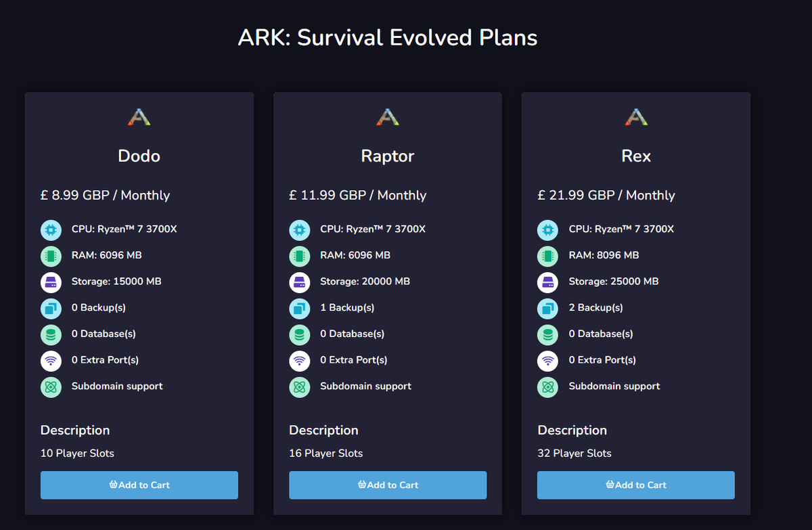
Task: Click the database icon in Rex plan
Action: [x=548, y=334]
